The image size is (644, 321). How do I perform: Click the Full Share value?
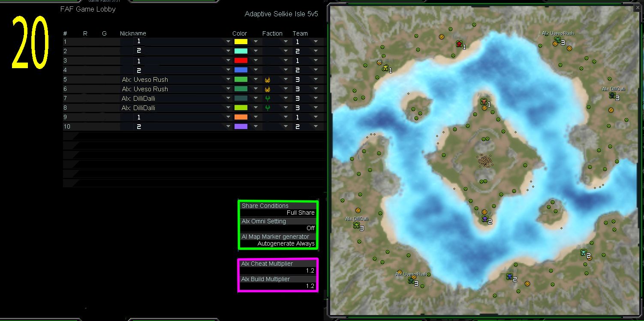tap(301, 213)
